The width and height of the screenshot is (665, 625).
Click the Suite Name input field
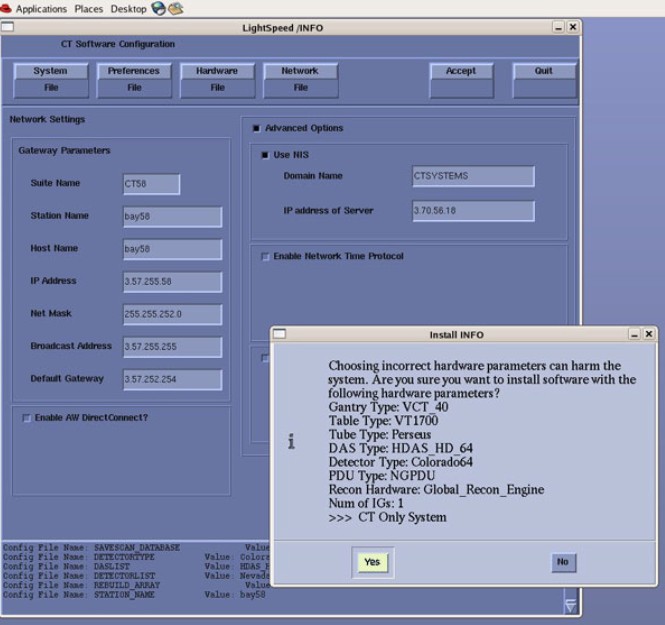click(151, 184)
